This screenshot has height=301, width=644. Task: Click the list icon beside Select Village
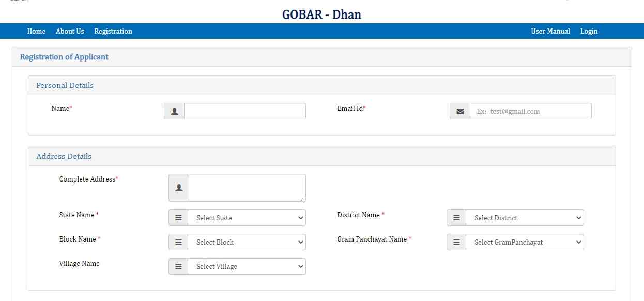click(178, 266)
